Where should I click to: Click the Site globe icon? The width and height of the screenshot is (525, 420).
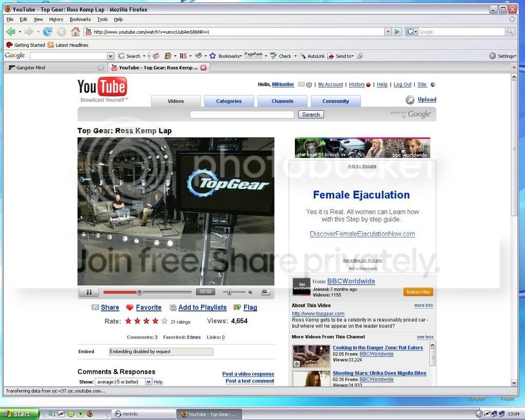tap(433, 85)
